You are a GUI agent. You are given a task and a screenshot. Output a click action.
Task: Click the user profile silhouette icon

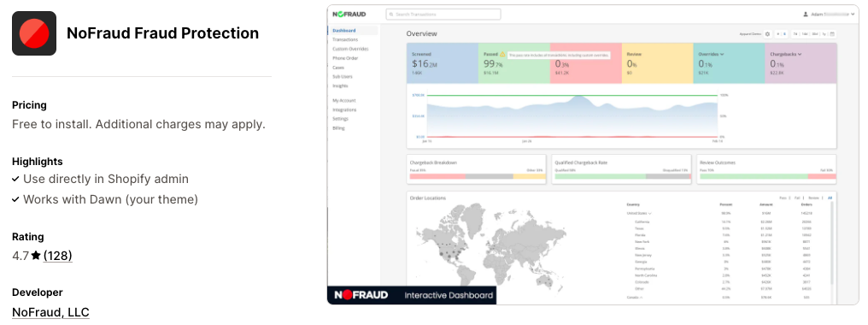(806, 15)
